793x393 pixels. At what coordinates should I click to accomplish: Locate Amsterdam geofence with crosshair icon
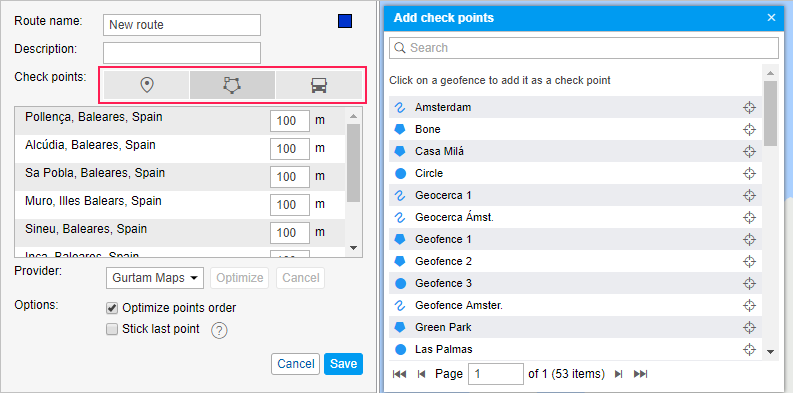point(749,107)
